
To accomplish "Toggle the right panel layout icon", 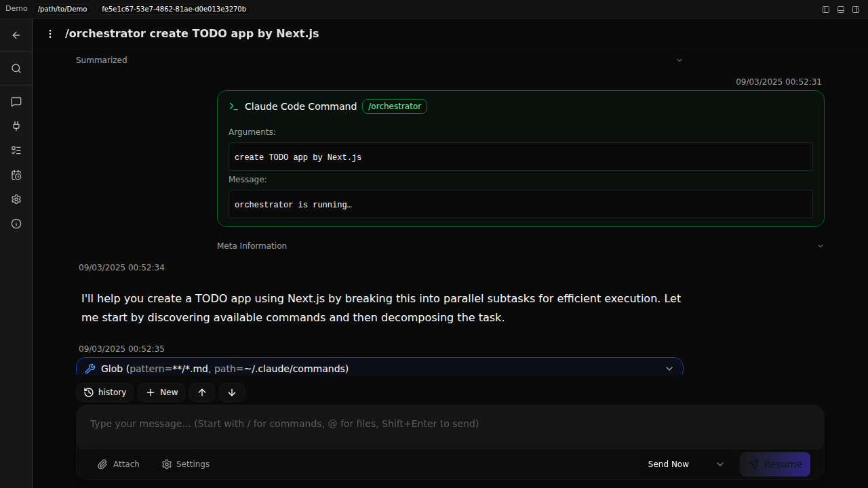I will pyautogui.click(x=856, y=9).
